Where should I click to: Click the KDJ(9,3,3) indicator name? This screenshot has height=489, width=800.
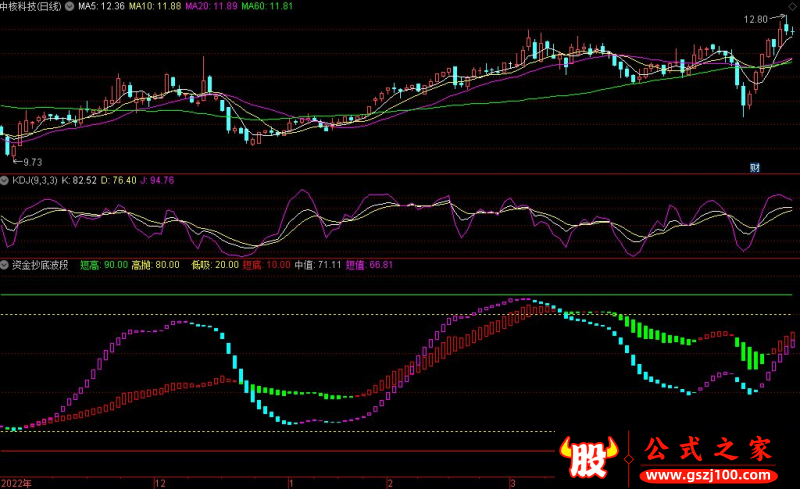coord(33,180)
